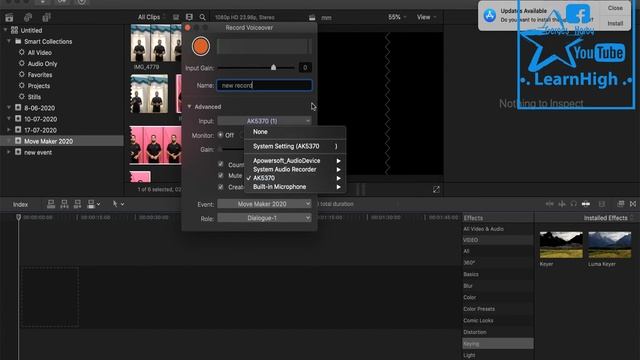
Task: Select the Keyer effect thumbnail
Action: click(x=561, y=244)
